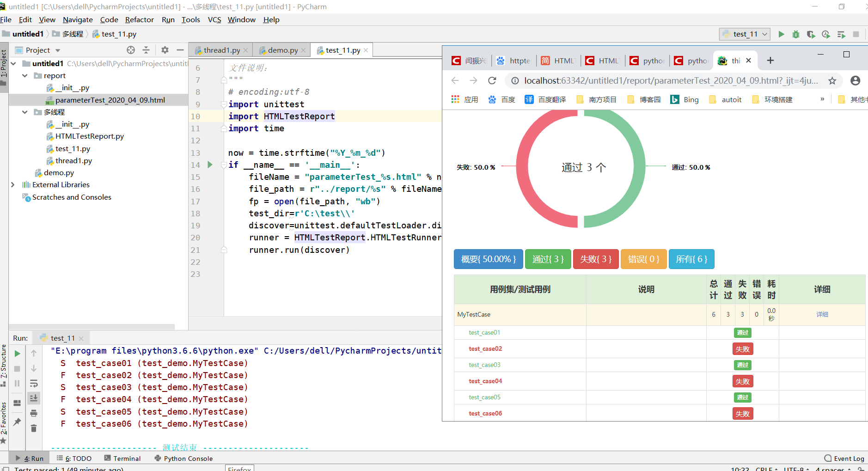Open the Navigate menu
Image resolution: width=868 pixels, height=471 pixels.
(78, 19)
